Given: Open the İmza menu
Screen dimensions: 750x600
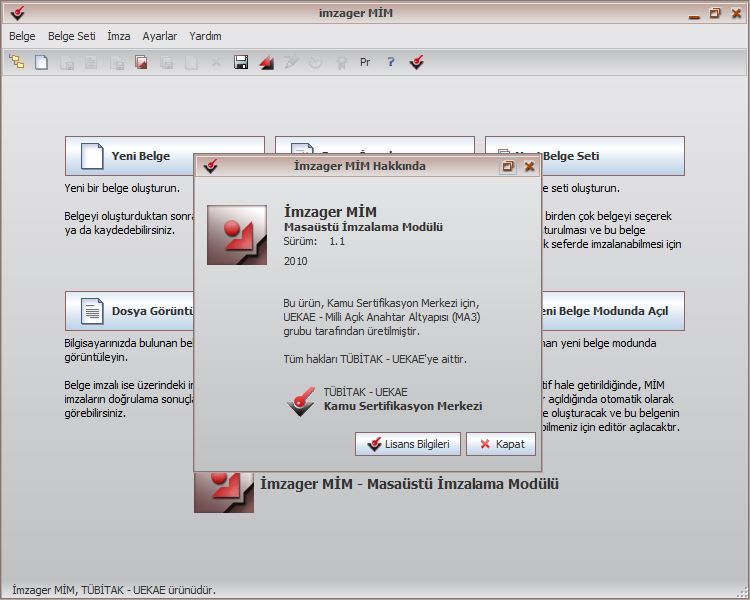Looking at the screenshot, I should tap(119, 36).
